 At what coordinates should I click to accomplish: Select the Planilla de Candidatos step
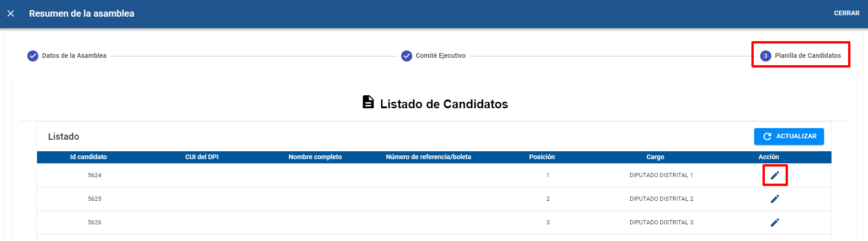[x=807, y=56]
